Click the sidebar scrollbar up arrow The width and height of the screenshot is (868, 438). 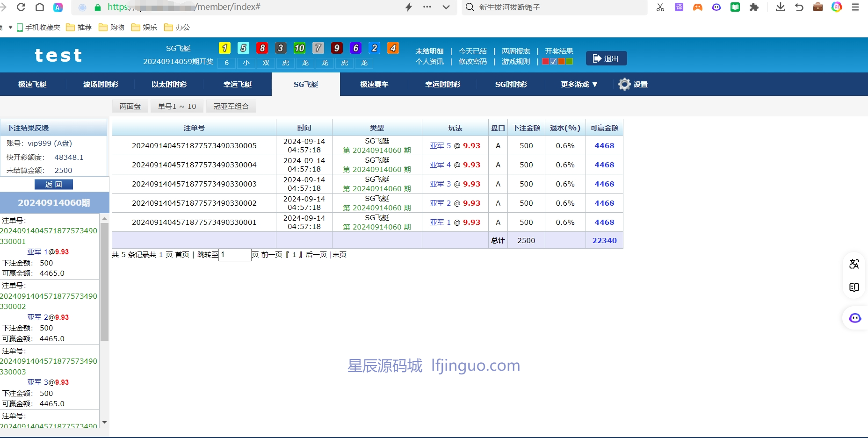pos(104,218)
